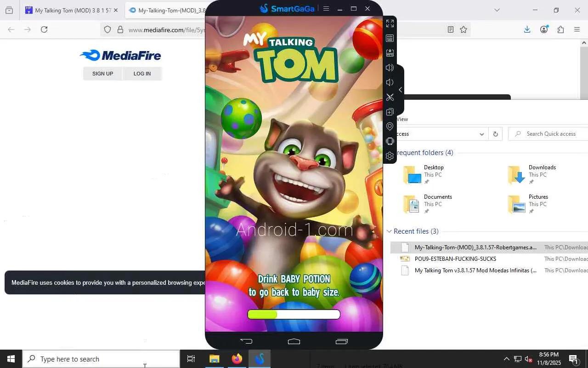Viewport: 588px width, 368px height.
Task: Open Task View on the taskbar
Action: (191, 359)
